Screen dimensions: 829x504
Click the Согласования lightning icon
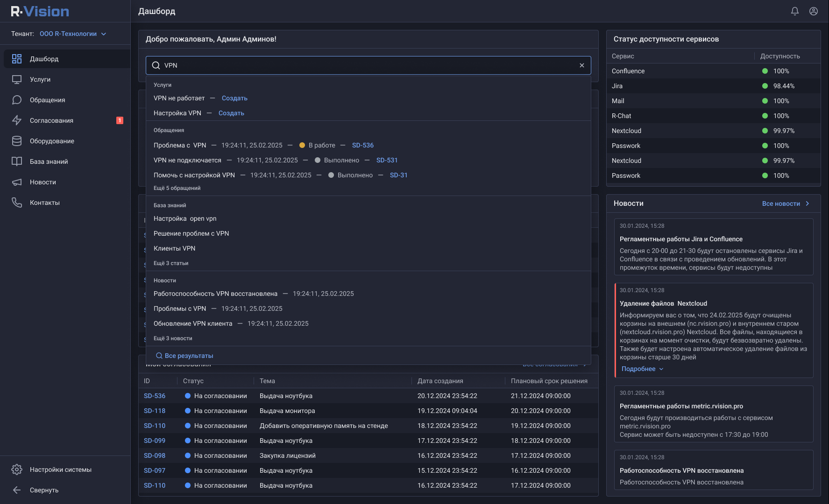point(17,120)
